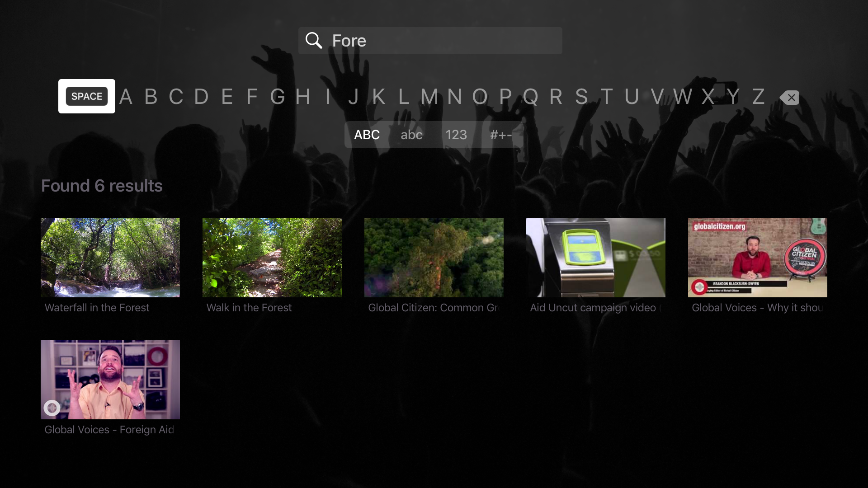Select the SPACE key on keyboard
The height and width of the screenshot is (488, 868).
coord(86,96)
